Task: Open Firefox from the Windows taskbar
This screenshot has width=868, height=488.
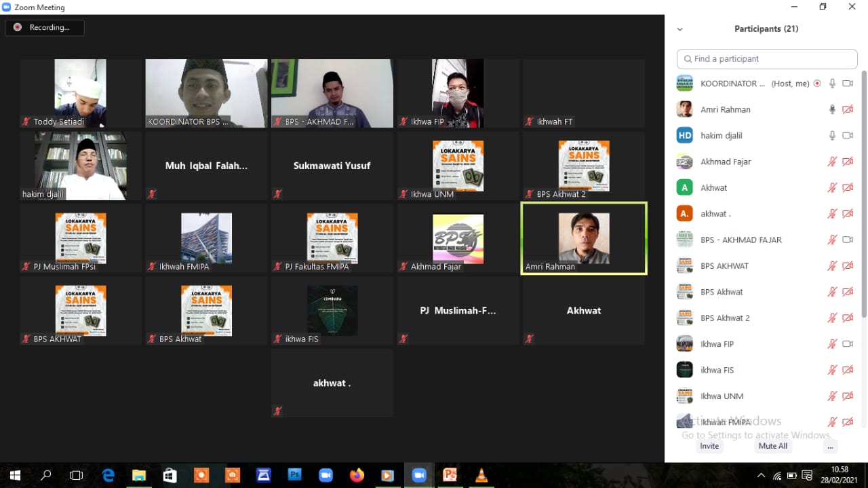Action: point(357,475)
